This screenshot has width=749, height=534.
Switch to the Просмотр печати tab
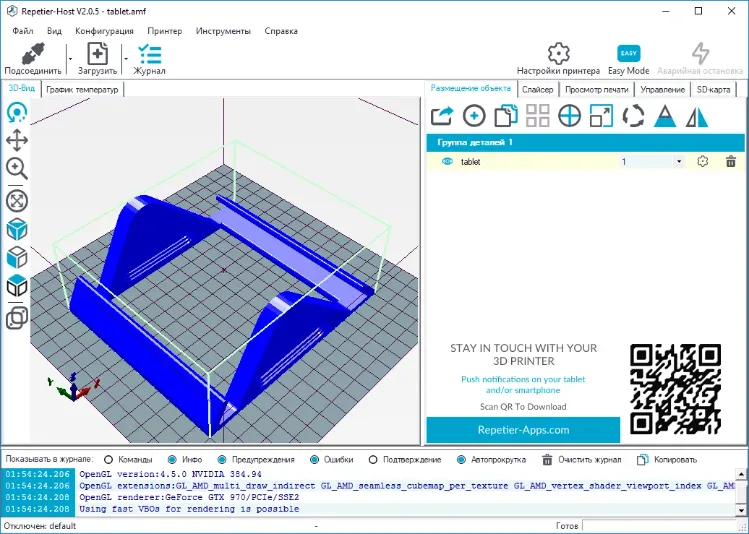point(597,89)
